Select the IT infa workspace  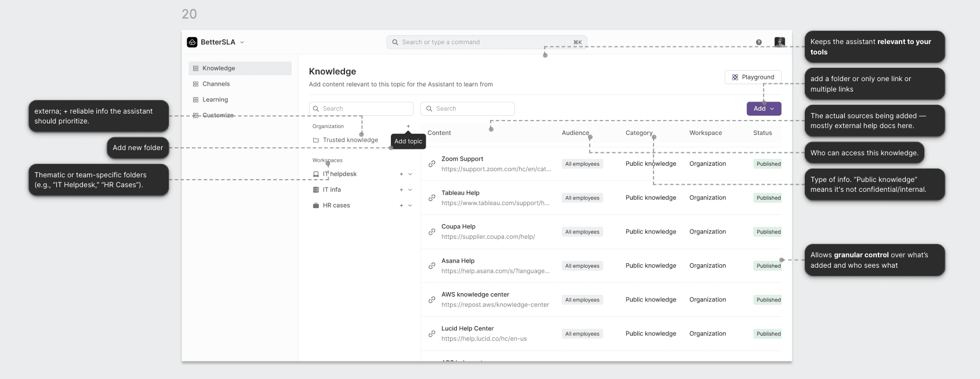coord(332,189)
